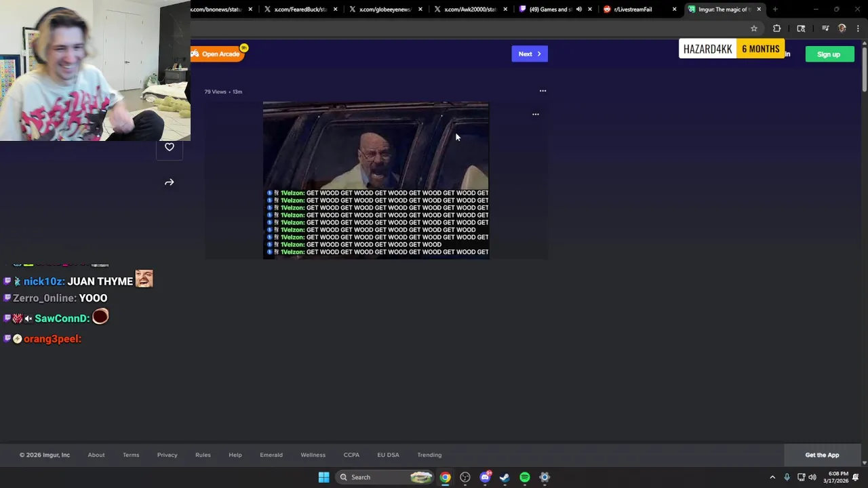Mute the Games and Slots tab audio icon
Screen dimensions: 868x488
pos(578,9)
